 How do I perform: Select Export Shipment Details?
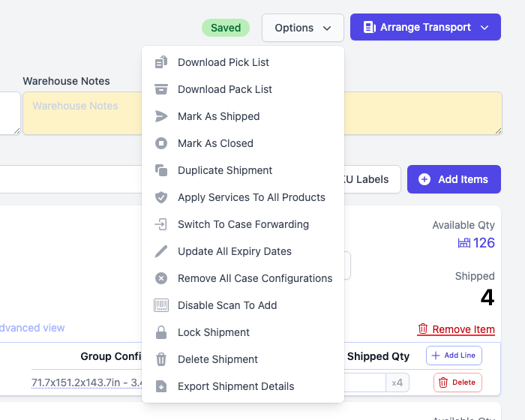pos(243,386)
